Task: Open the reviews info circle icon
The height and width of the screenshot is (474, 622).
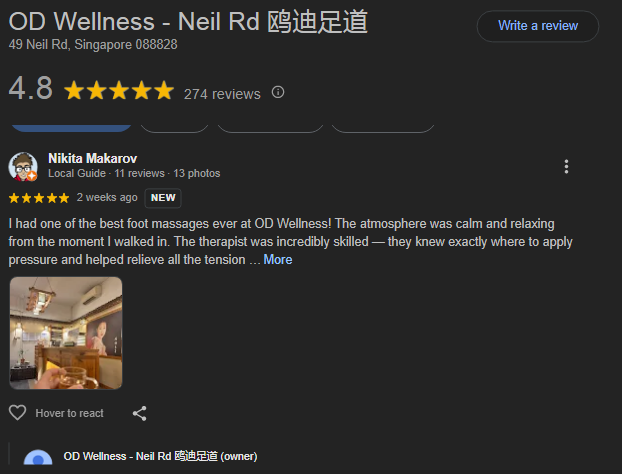Action: point(278,92)
